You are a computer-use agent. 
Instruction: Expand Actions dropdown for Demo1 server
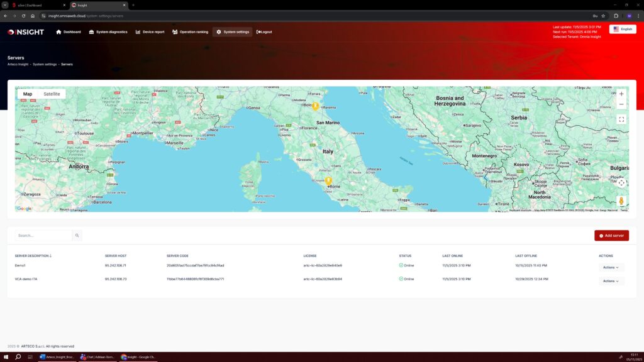click(611, 267)
